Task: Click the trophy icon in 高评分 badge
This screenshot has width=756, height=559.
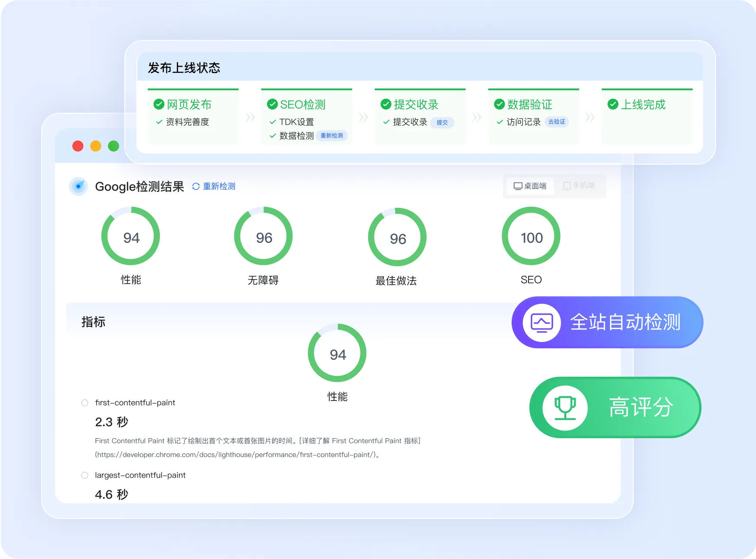Action: tap(565, 407)
